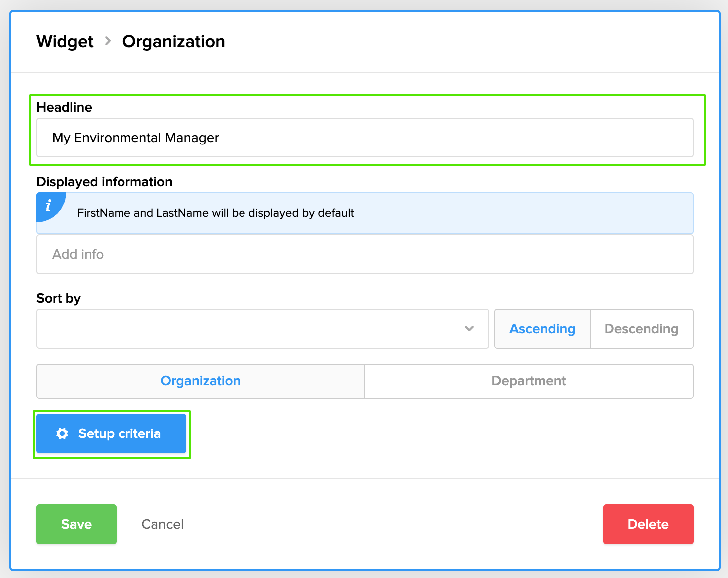Open the Sort by combo box field

click(249, 329)
